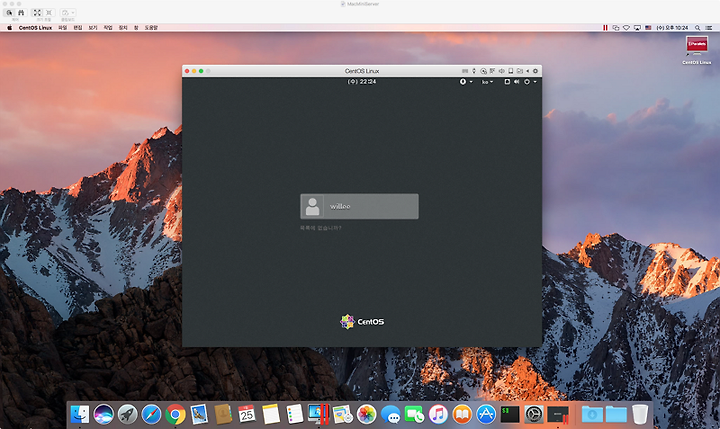Viewport: 720px width, 429px height.
Task: Click the control mode button in remote toolbar
Action: coord(10,13)
